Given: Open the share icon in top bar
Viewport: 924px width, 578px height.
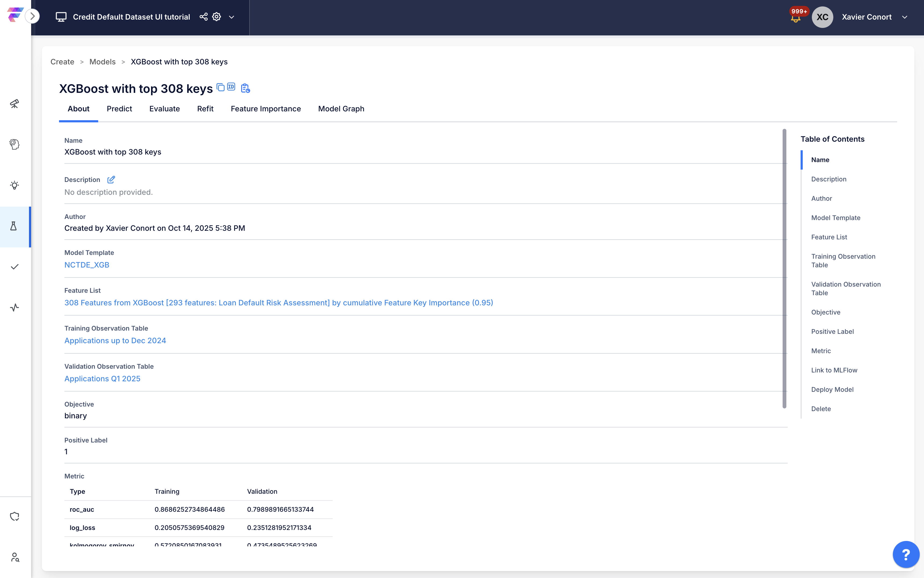Looking at the screenshot, I should 204,17.
